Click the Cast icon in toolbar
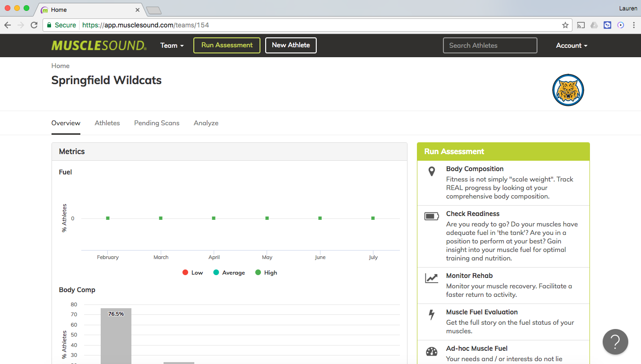Image resolution: width=641 pixels, height=364 pixels. (581, 25)
